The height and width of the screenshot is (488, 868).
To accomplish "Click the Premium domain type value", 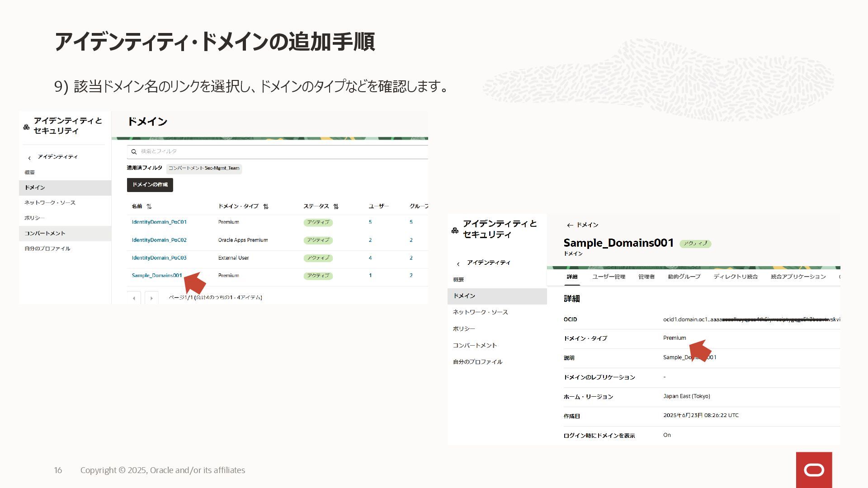I will pos(675,338).
